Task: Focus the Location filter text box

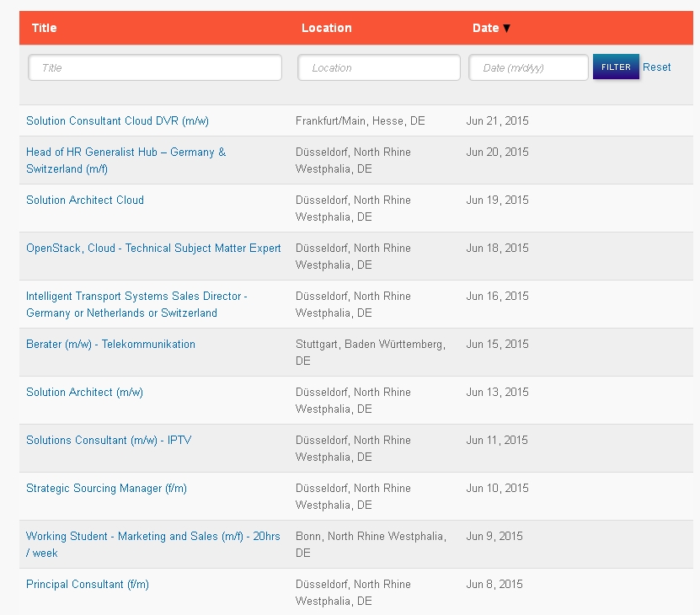Action: coord(378,67)
